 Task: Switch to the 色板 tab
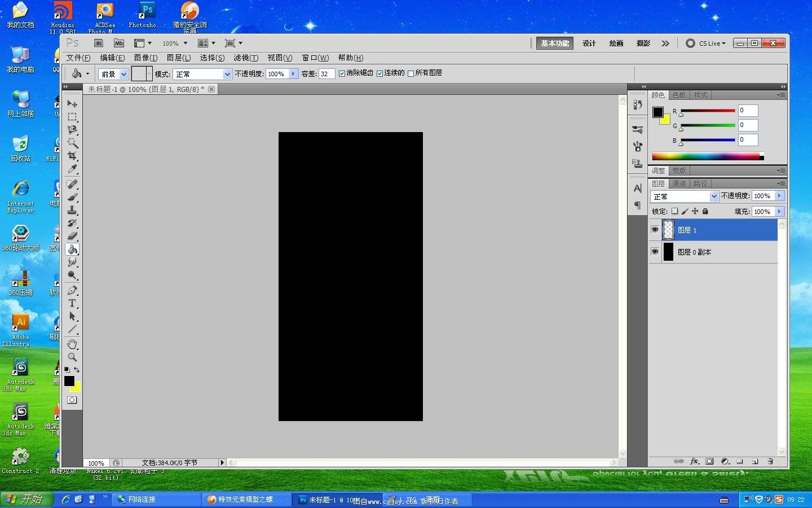click(679, 95)
